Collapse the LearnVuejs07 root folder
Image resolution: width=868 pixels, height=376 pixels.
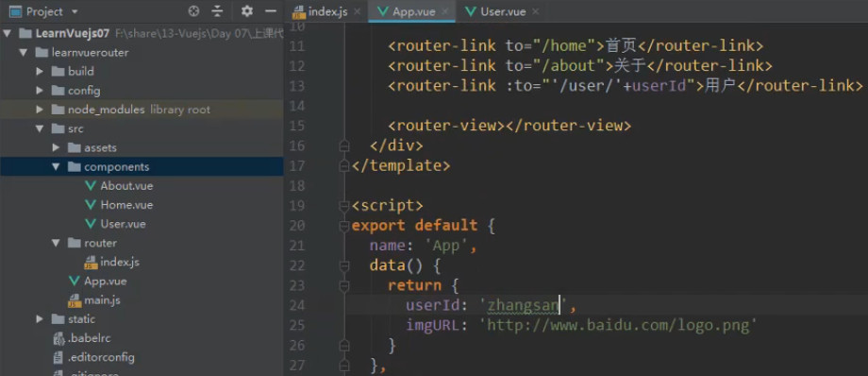[7, 33]
